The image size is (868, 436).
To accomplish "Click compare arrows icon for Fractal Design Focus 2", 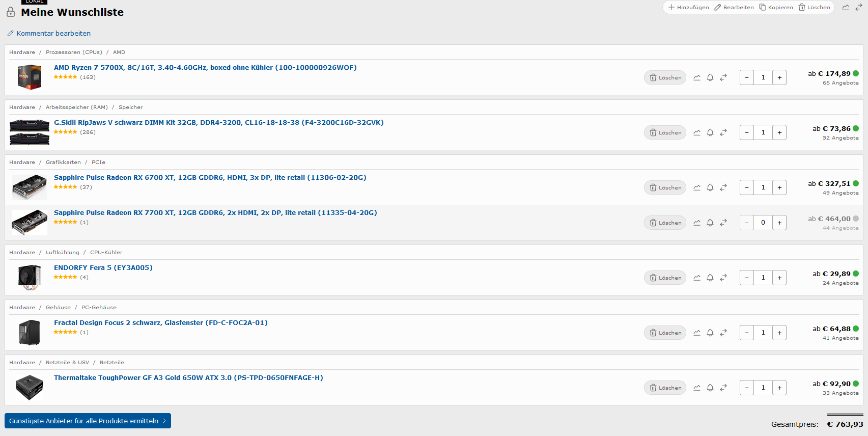I will point(723,333).
